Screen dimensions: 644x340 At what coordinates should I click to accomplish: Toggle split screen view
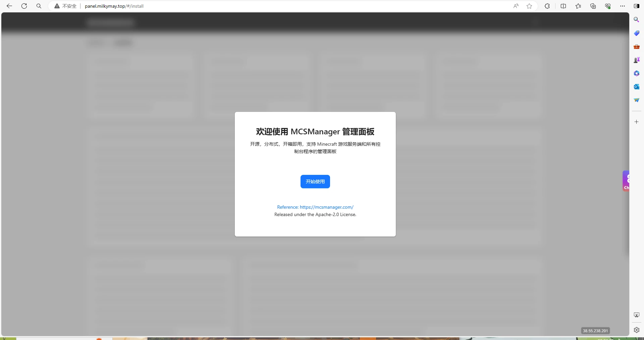[x=563, y=6]
